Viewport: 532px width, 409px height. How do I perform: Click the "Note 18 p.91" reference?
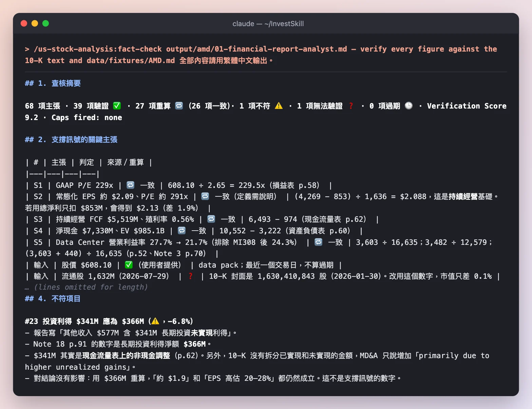point(60,344)
